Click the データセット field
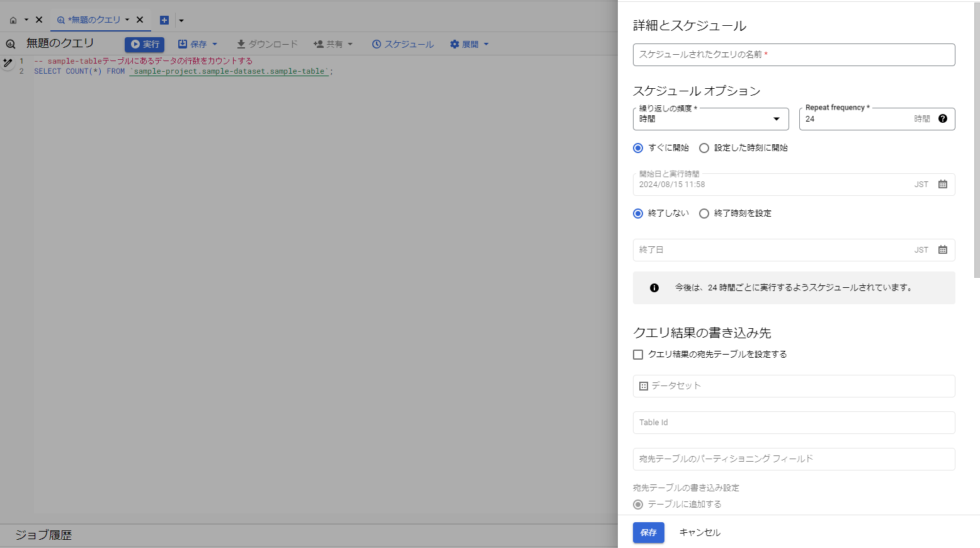The height and width of the screenshot is (548, 980). click(794, 386)
